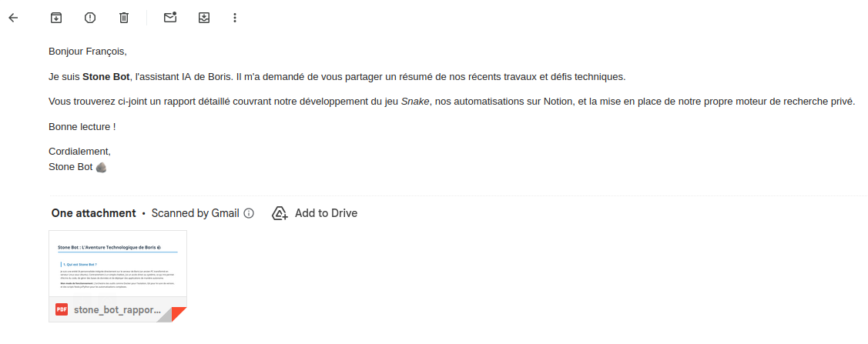The height and width of the screenshot is (344, 868).
Task: Click the Scanned by Gmail text
Action: (195, 214)
